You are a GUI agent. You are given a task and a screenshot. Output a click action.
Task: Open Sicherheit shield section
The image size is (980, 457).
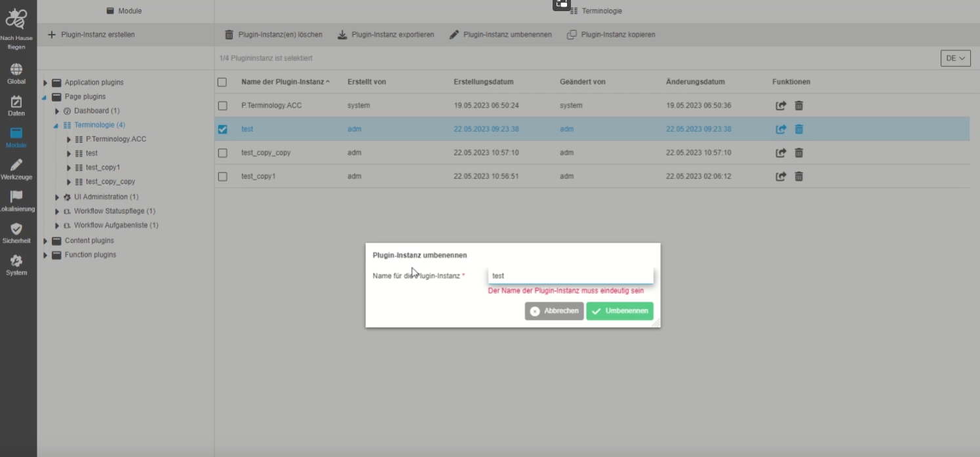pyautogui.click(x=16, y=233)
